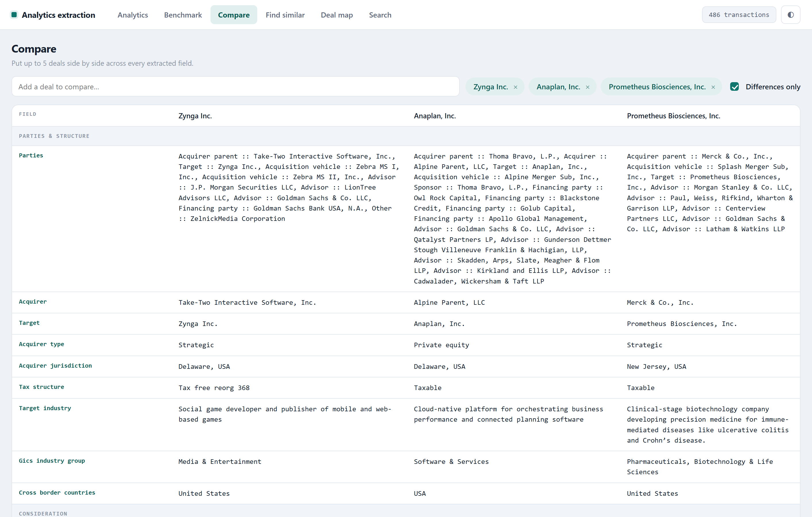The height and width of the screenshot is (517, 812).
Task: Click the Software & Services cell
Action: [x=451, y=462]
